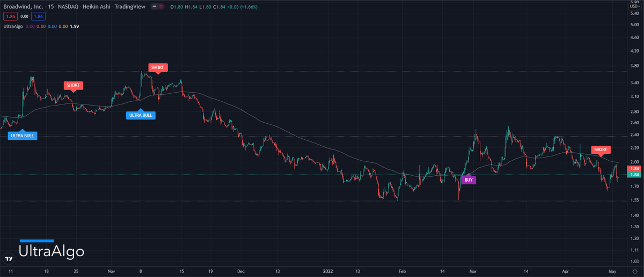This screenshot has width=644, height=277.
Task: Click the purple 0.00 UltraAlgo value
Action: [x=30, y=26]
